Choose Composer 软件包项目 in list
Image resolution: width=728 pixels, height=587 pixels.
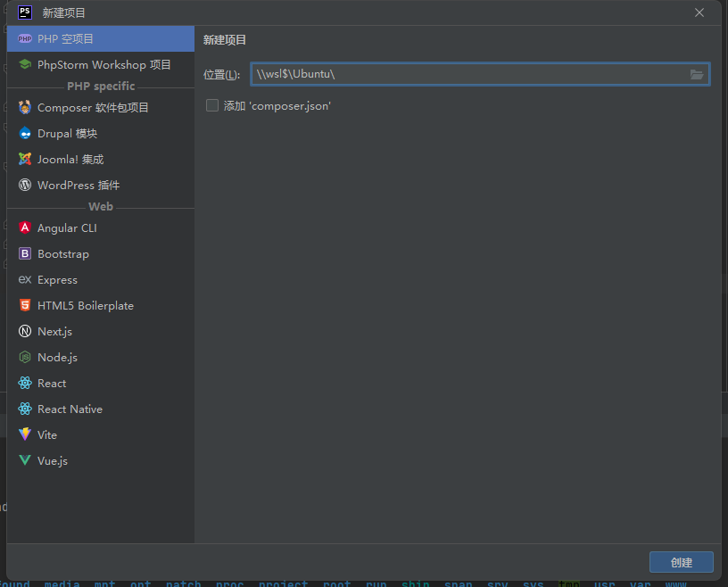tap(101, 107)
